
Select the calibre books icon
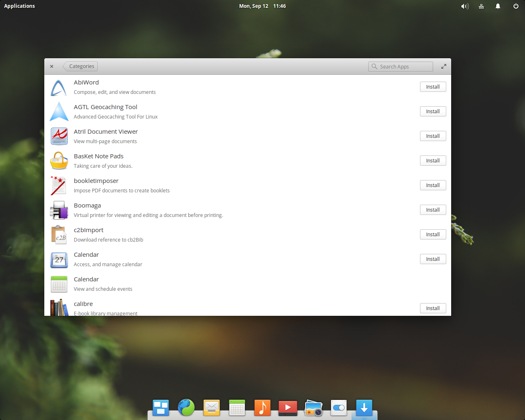click(59, 307)
